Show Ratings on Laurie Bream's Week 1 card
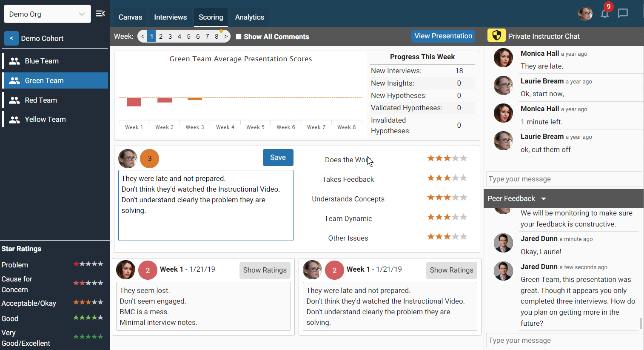Viewport: 644px width, 350px height. coord(451,270)
